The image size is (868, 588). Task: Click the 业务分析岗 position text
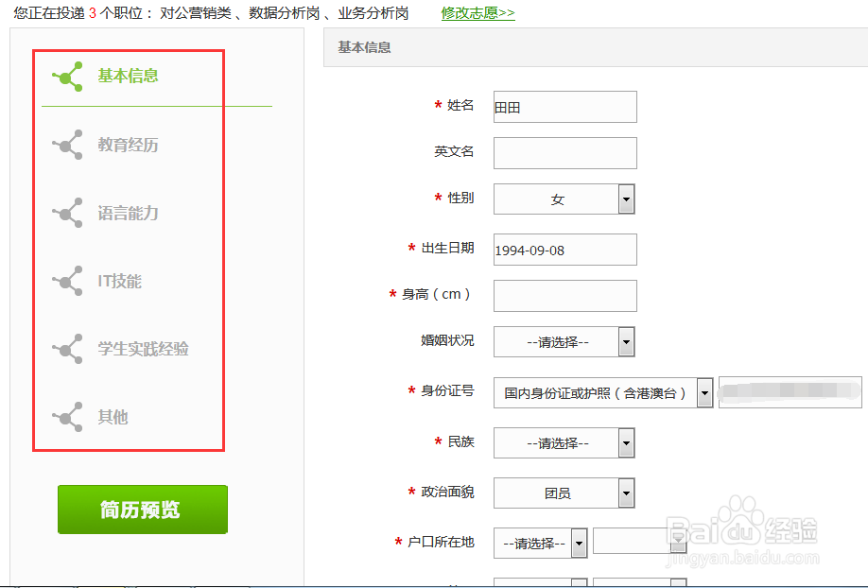373,12
